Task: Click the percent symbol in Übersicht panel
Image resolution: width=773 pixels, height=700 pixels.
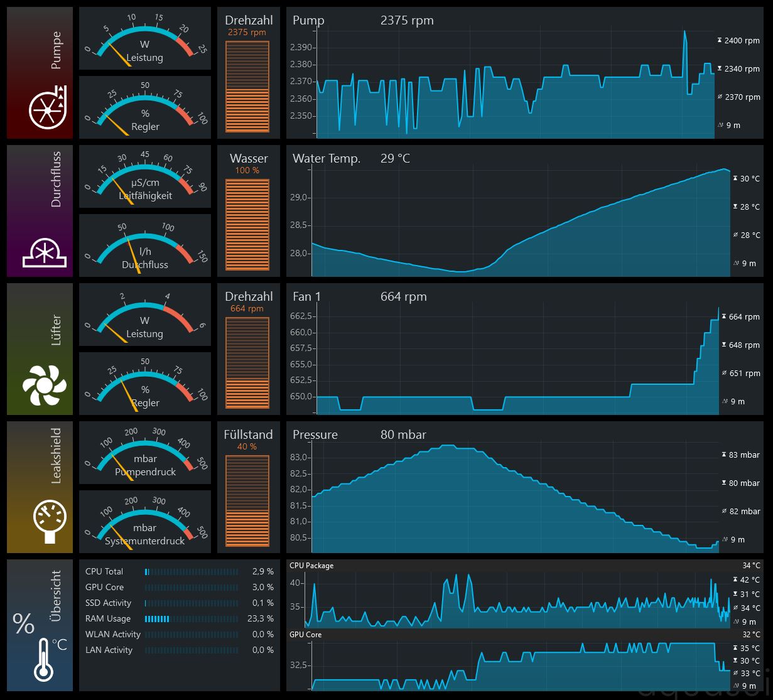Action: click(x=23, y=624)
